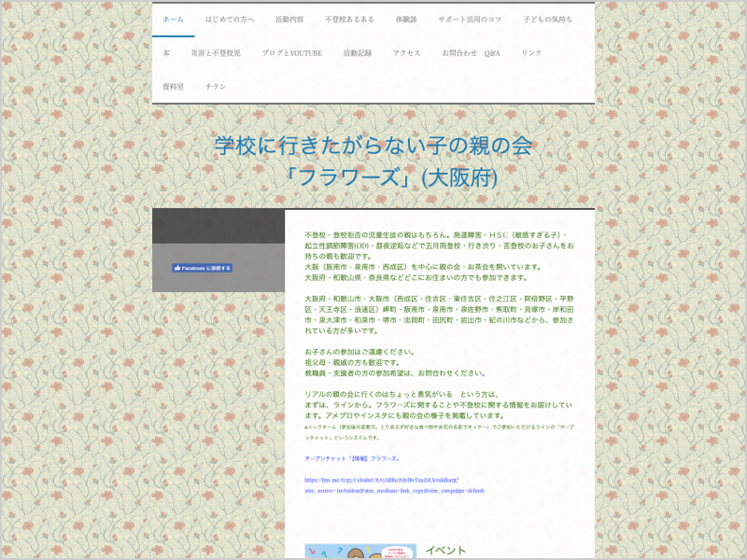The image size is (747, 560).
Task: Open the アクセス page
Action: click(406, 53)
